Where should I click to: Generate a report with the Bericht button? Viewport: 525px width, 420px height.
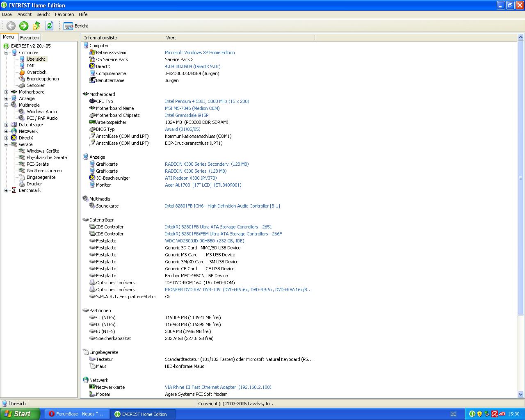point(76,26)
